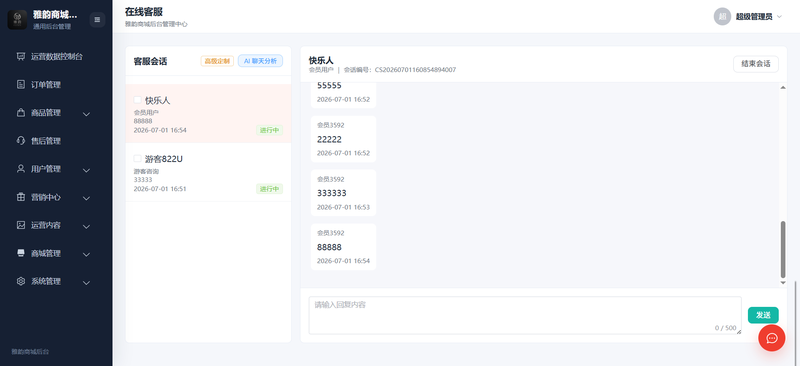The height and width of the screenshot is (366, 800).
Task: Click the chat message scrollbar thumb
Action: click(x=783, y=249)
